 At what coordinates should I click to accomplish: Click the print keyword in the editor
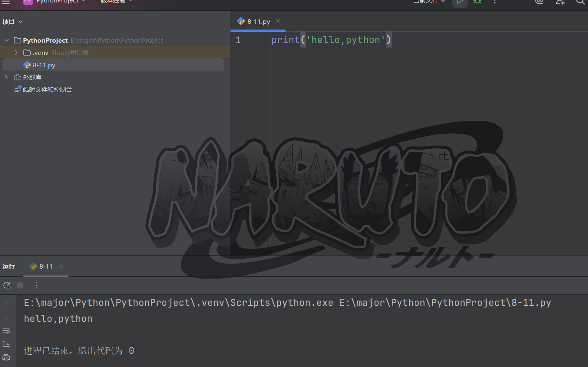pyautogui.click(x=286, y=40)
